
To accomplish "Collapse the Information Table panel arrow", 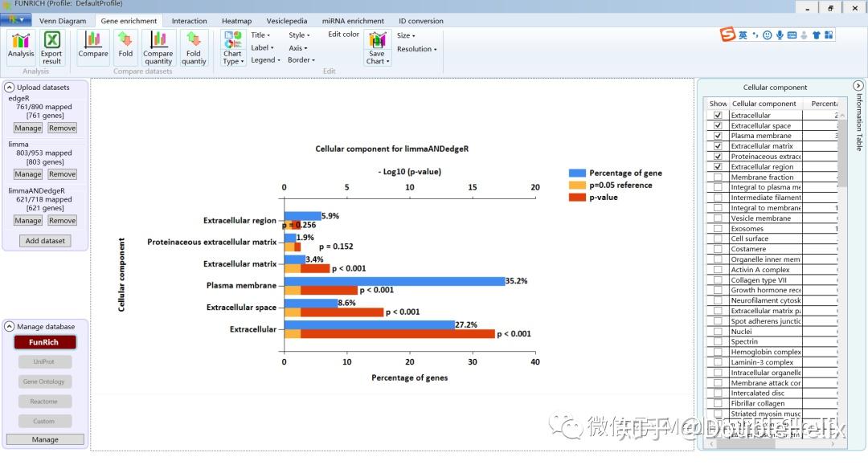I will [x=858, y=86].
